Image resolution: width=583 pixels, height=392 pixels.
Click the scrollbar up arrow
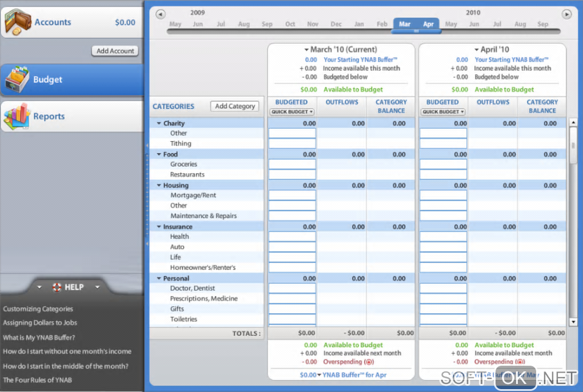point(573,122)
